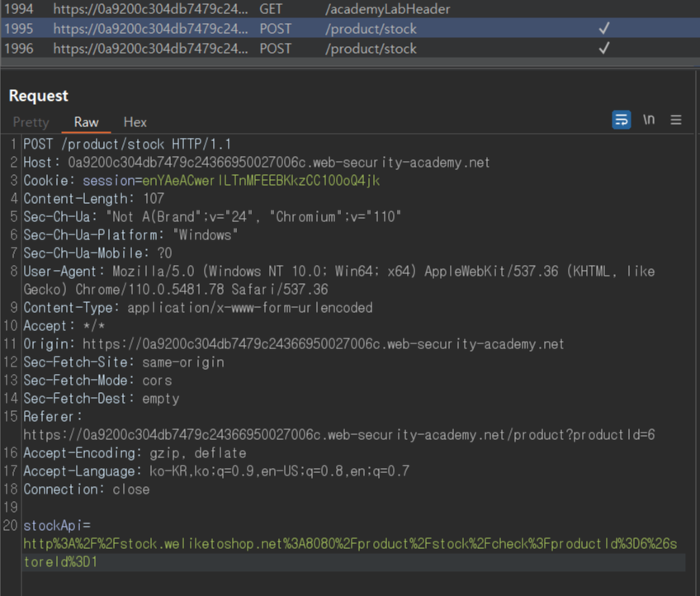Click the Accept-Encoding: gzip, deflate header

[135, 453]
